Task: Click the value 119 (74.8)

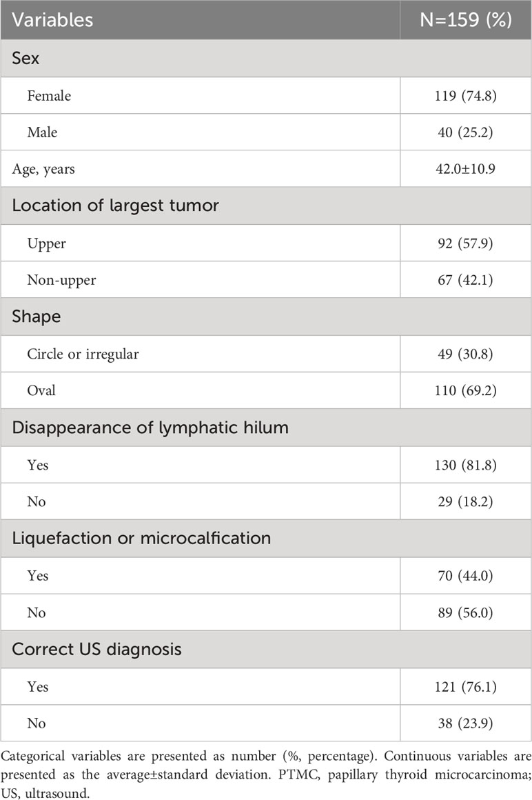Action: coord(466,96)
